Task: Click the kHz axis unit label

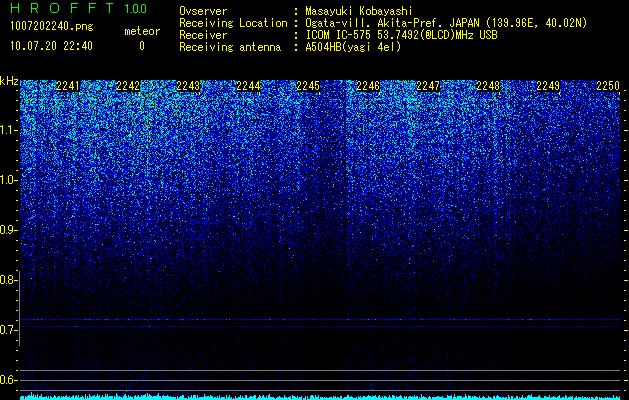Action: click(x=9, y=81)
